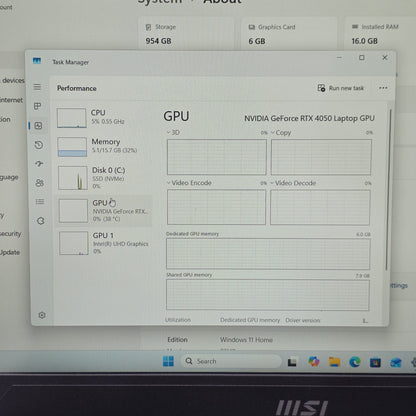
Task: Select the Disk 0 (C:) thumbnail graph
Action: [x=73, y=178]
